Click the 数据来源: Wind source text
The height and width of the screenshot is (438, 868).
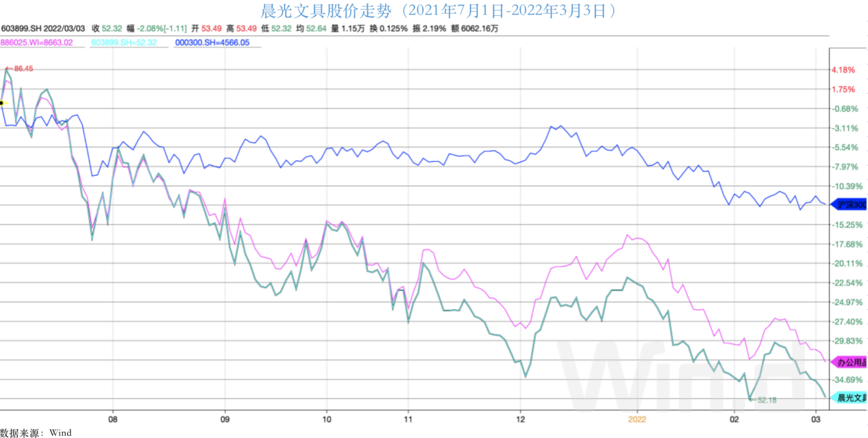point(36,433)
